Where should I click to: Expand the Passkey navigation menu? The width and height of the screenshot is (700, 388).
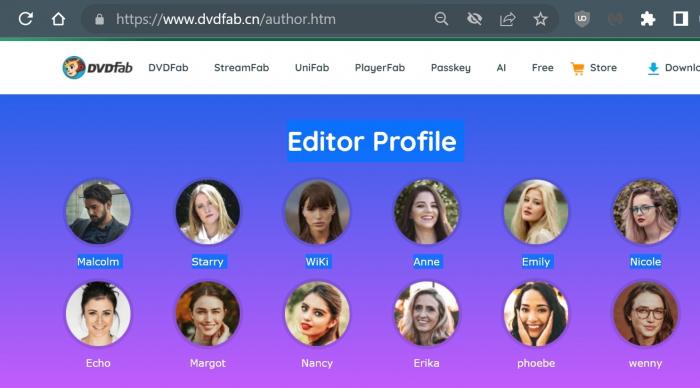point(451,68)
